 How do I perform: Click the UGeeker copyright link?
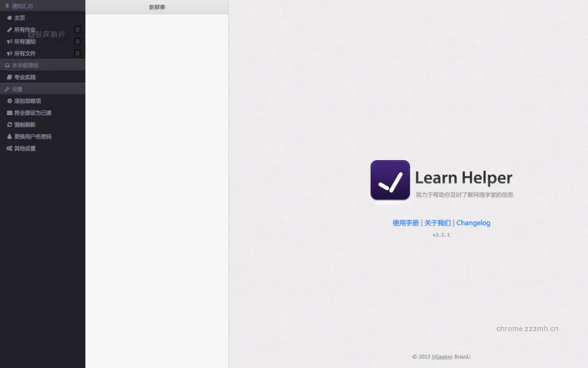coord(442,356)
